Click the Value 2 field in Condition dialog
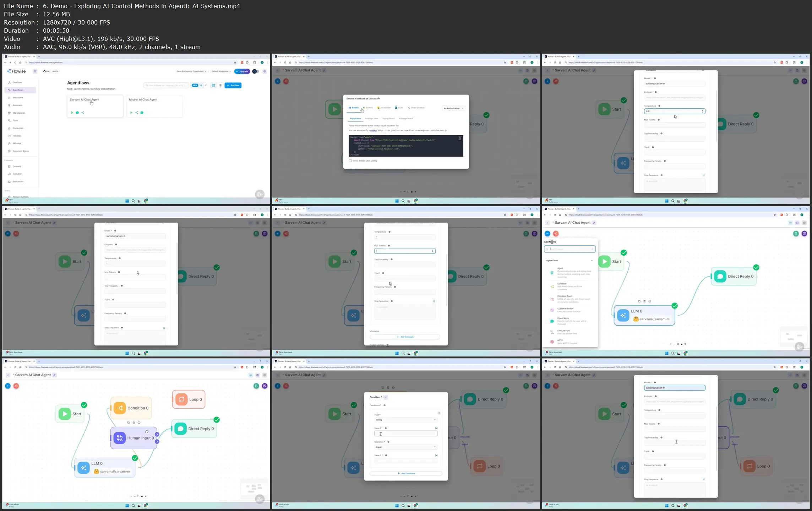This screenshot has height=511, width=812. tap(405, 461)
